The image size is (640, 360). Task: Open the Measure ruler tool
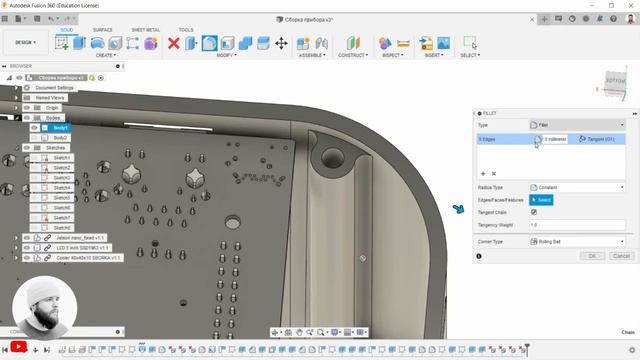[403, 43]
